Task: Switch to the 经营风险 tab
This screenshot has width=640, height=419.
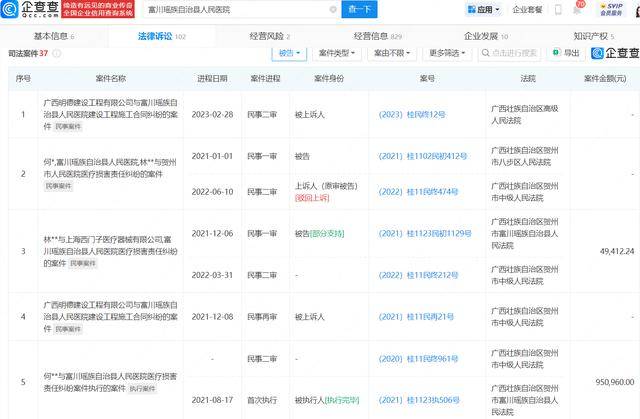Action: coord(269,36)
